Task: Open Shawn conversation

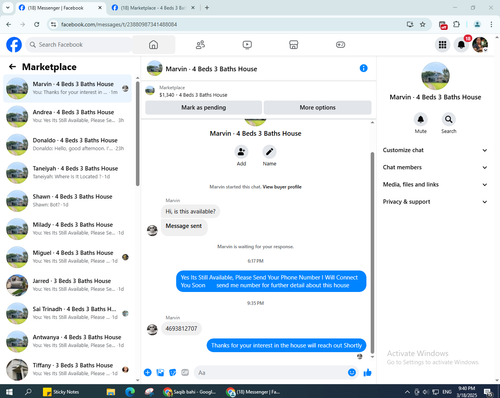Action: [x=67, y=201]
